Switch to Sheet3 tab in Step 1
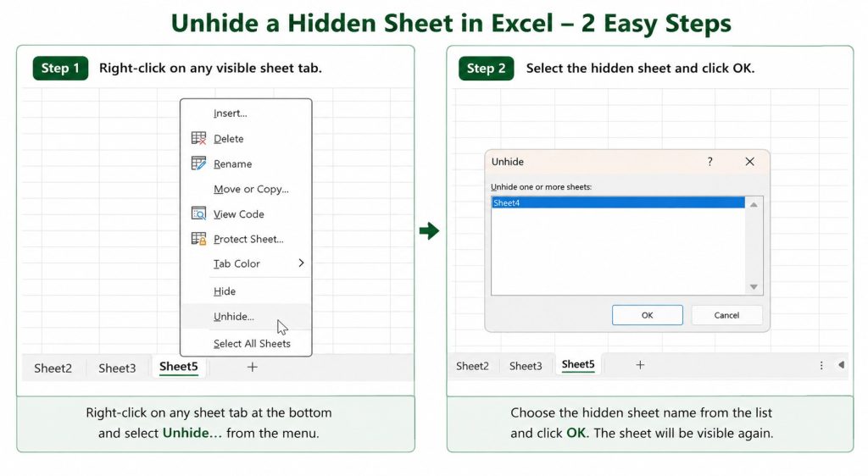 pyautogui.click(x=117, y=368)
